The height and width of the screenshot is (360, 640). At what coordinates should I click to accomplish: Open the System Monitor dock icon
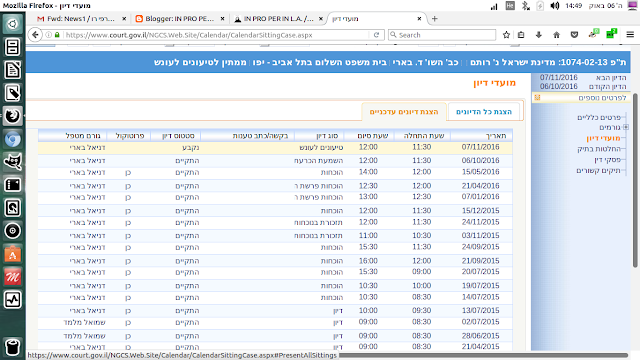click(x=12, y=300)
